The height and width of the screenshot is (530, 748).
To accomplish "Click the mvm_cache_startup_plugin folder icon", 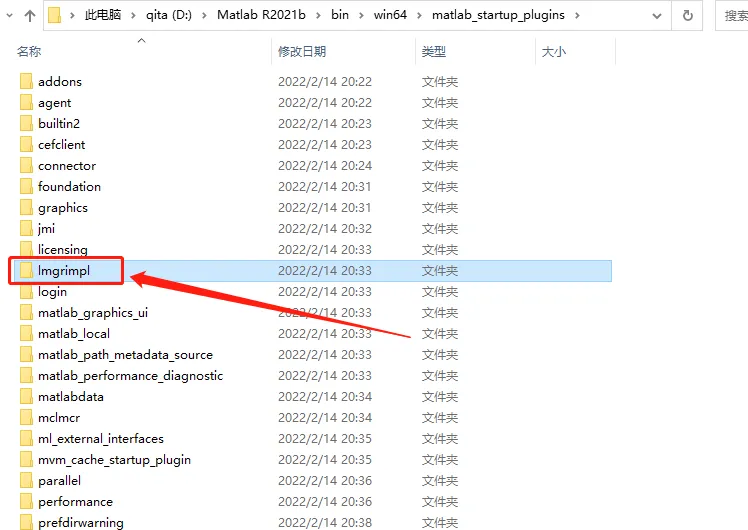I will [x=26, y=459].
